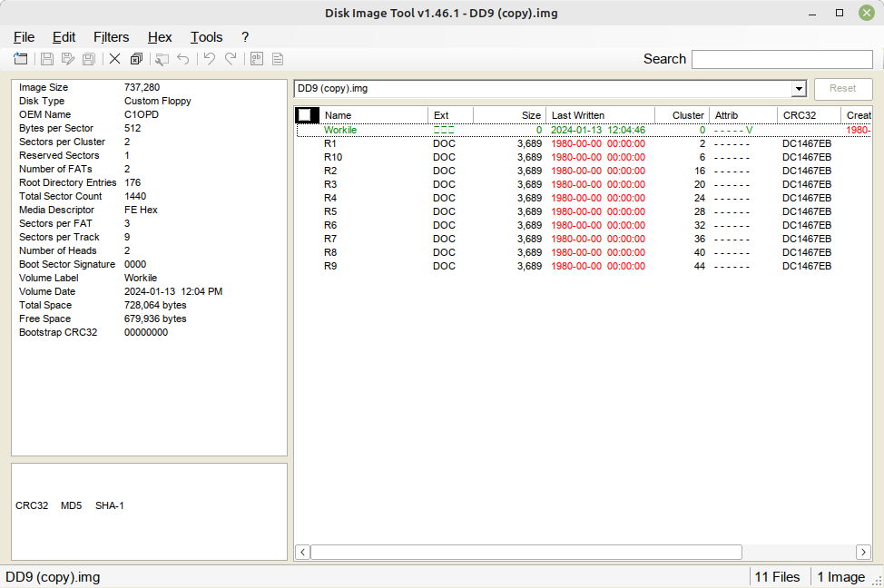Sort by the Name column header
This screenshot has width=884, height=588.
pyautogui.click(x=374, y=115)
